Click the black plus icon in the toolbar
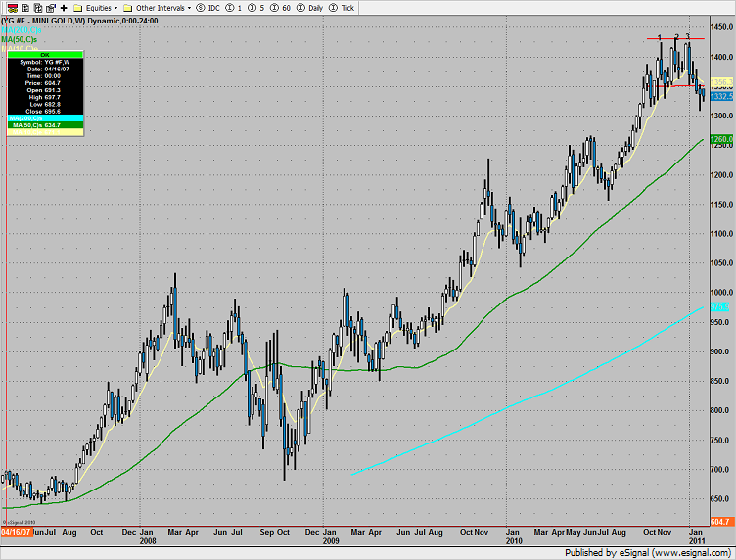This screenshot has width=736, height=560. pos(64,8)
